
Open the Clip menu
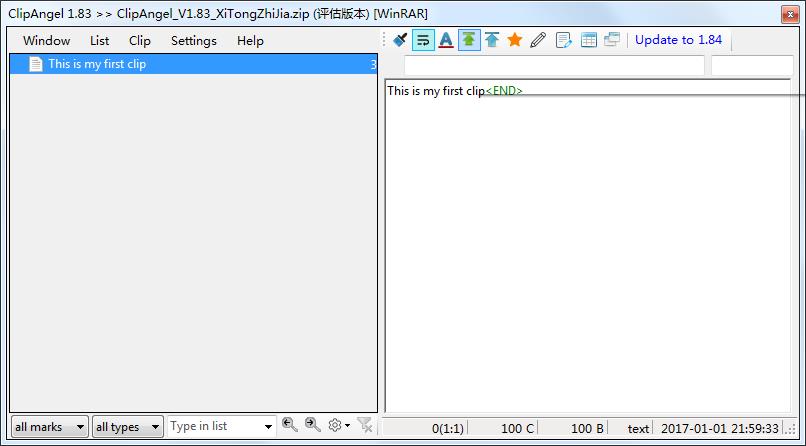140,41
